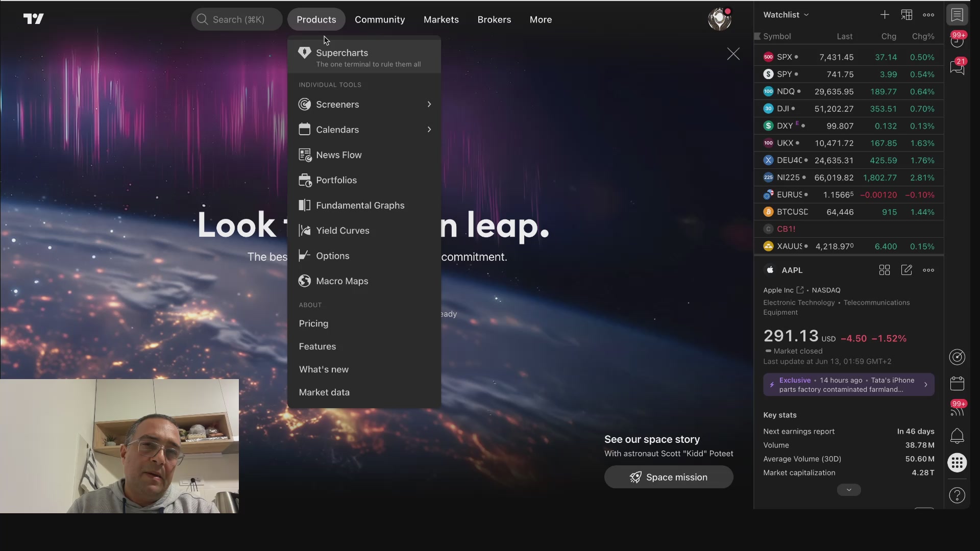980x551 pixels.
Task: Expand more key stats chevron
Action: (x=849, y=490)
